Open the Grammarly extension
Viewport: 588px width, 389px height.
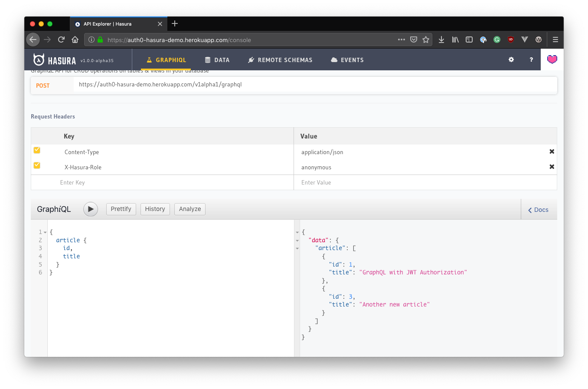coord(497,40)
